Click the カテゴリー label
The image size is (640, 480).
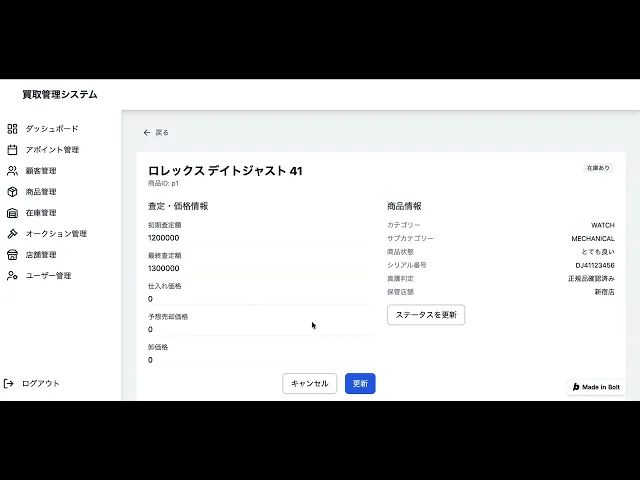click(x=404, y=225)
